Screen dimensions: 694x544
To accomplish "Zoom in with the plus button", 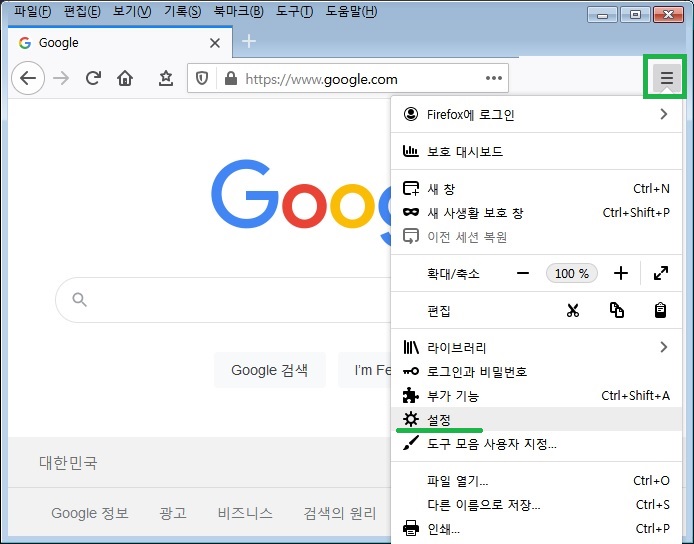I will (621, 273).
